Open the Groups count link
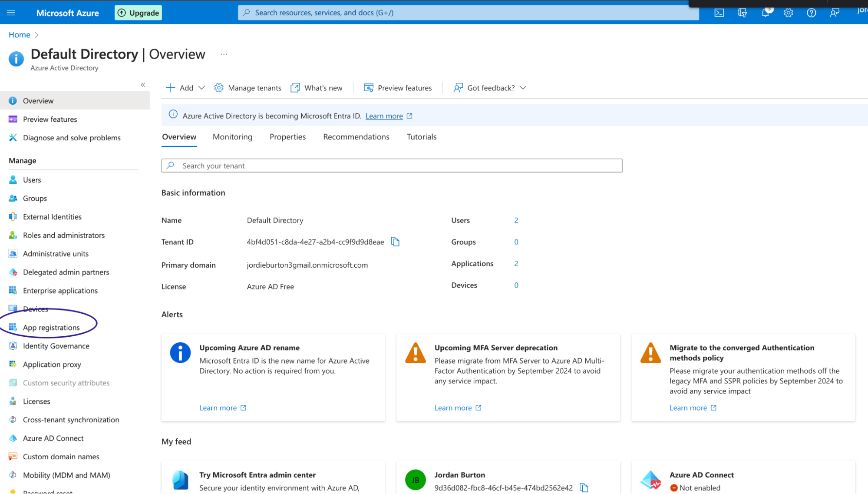Image resolution: width=868 pixels, height=494 pixels. tap(516, 242)
